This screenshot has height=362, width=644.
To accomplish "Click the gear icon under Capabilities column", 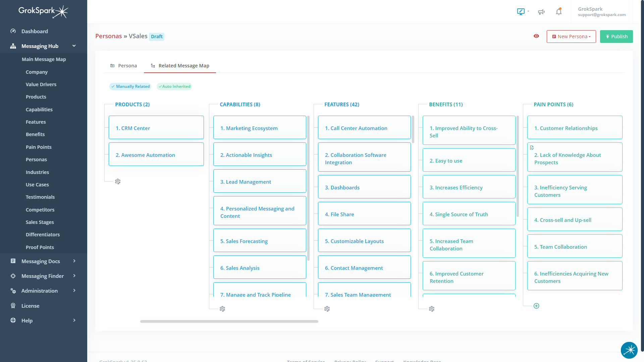I will 222,309.
